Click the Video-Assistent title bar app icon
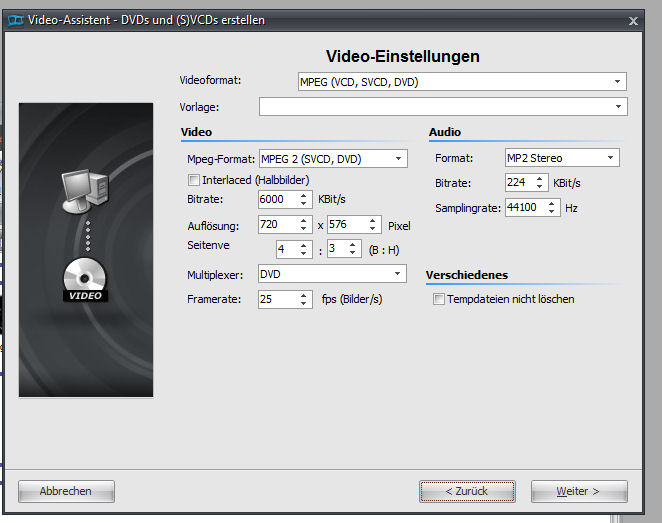Viewport: 662px width, 523px height. (11, 20)
